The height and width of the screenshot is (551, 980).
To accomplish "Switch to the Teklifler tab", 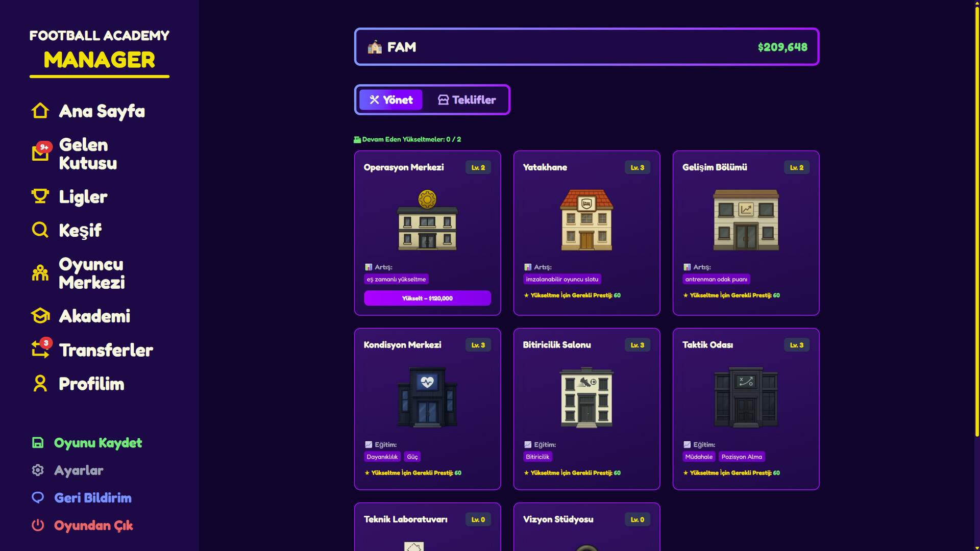I will 467,100.
